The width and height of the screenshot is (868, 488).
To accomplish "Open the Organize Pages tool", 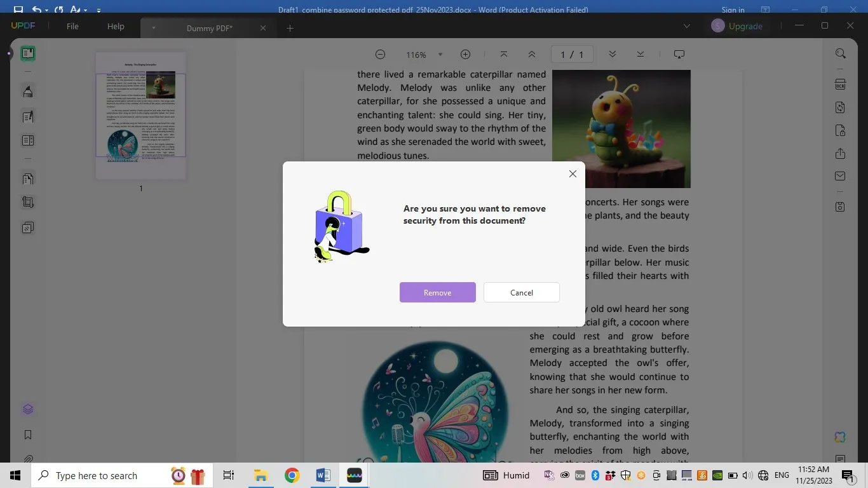I will pos(27,179).
